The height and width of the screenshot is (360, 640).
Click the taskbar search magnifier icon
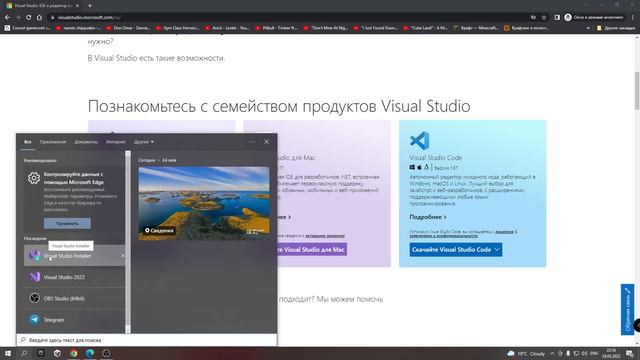pyautogui.click(x=24, y=353)
